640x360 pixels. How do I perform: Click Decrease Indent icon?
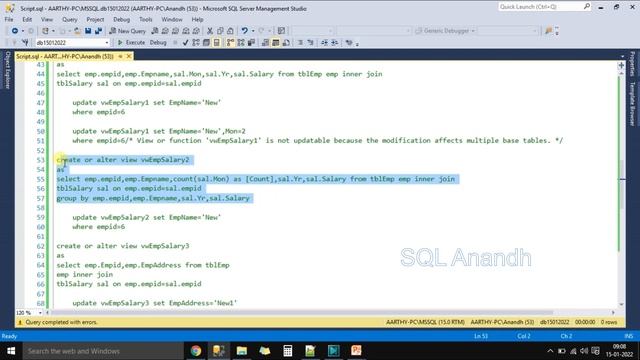pos(324,42)
